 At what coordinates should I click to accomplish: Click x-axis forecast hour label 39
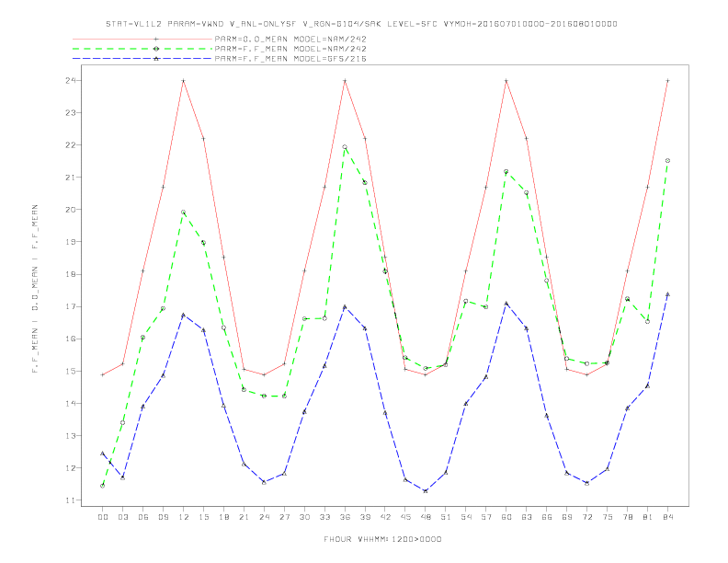365,517
